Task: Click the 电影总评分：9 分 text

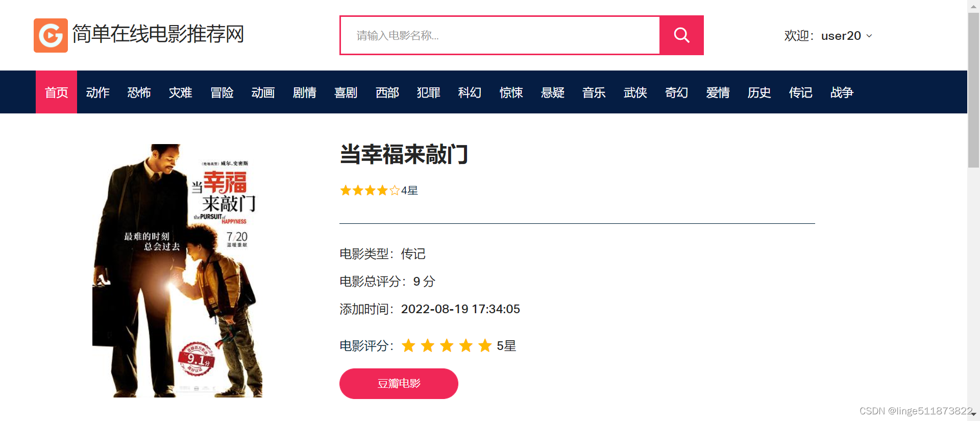Action: (x=387, y=282)
